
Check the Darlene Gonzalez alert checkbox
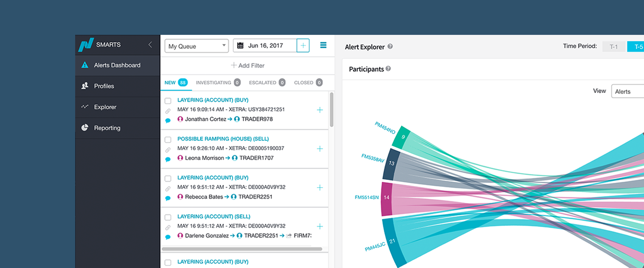(168, 217)
